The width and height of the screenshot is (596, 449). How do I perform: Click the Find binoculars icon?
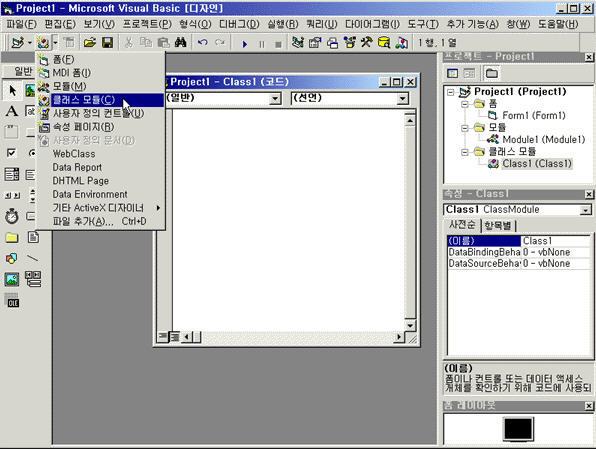point(181,43)
